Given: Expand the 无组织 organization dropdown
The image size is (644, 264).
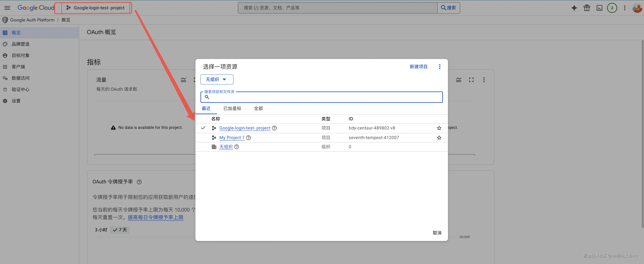Looking at the screenshot, I should (217, 79).
